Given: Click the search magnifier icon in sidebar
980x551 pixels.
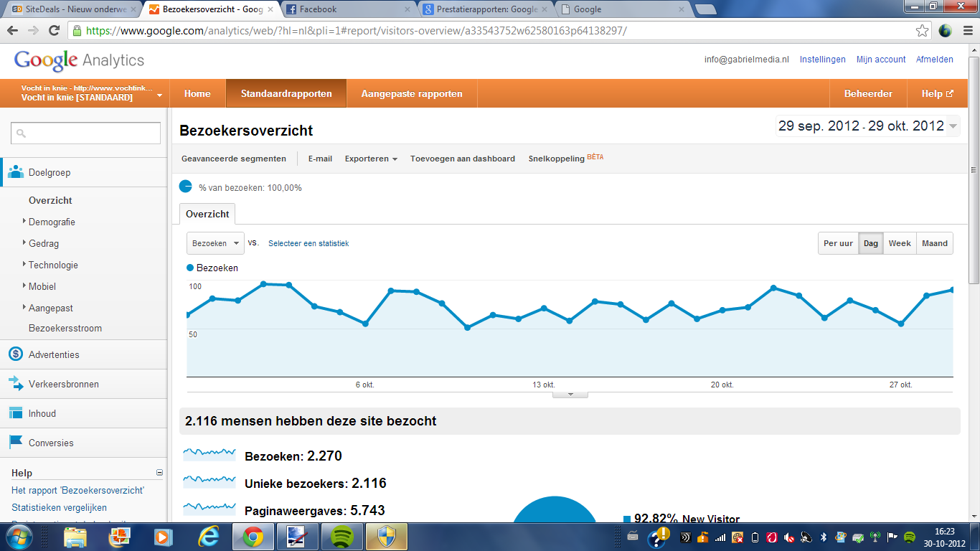Looking at the screenshot, I should 21,133.
